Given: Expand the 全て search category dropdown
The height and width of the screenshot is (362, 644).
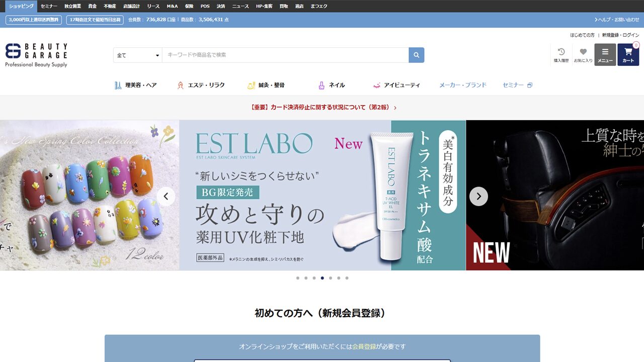Looking at the screenshot, I should [x=138, y=55].
